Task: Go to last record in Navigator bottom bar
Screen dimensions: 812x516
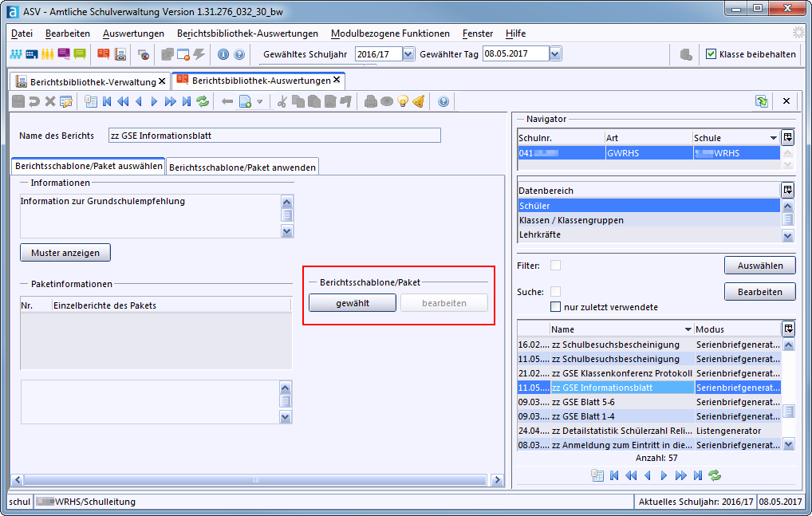Action: pyautogui.click(x=698, y=475)
